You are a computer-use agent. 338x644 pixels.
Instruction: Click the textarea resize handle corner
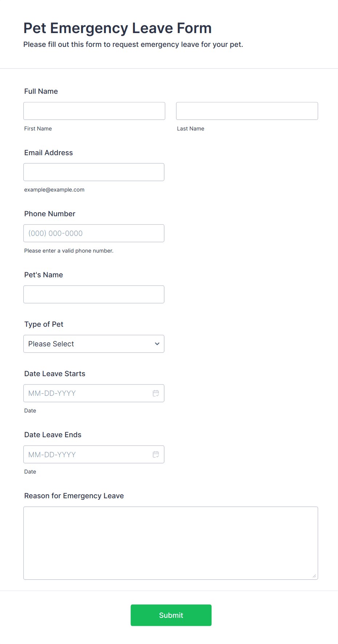314,576
